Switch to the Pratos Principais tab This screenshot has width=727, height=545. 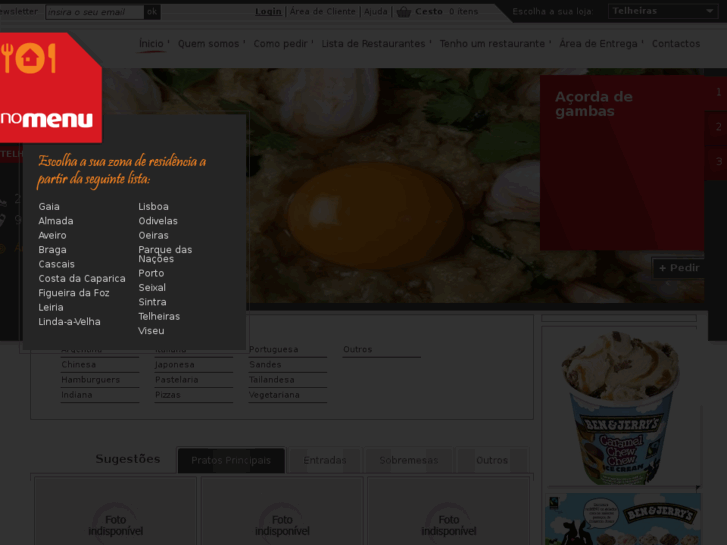[231, 460]
